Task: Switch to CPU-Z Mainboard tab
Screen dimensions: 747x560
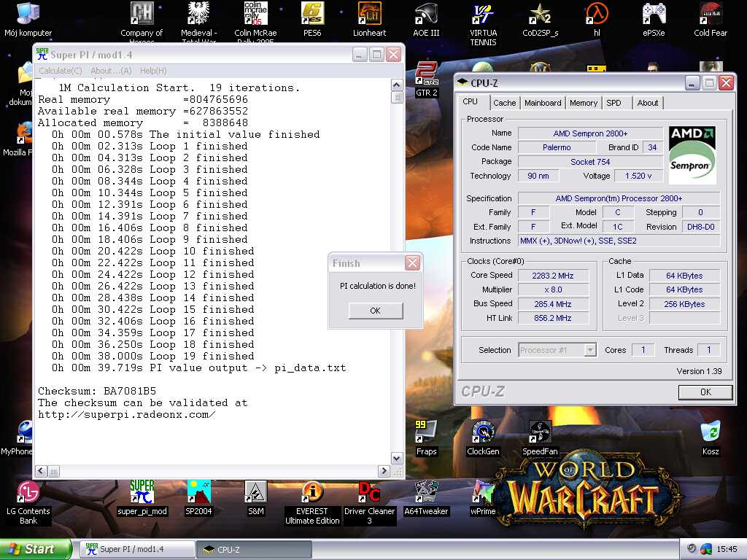Action: pyautogui.click(x=543, y=103)
